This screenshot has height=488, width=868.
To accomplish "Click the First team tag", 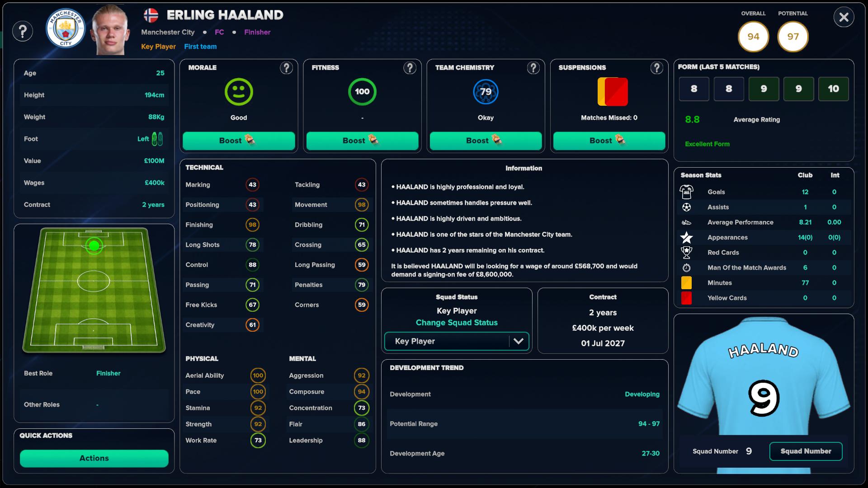I will (200, 47).
